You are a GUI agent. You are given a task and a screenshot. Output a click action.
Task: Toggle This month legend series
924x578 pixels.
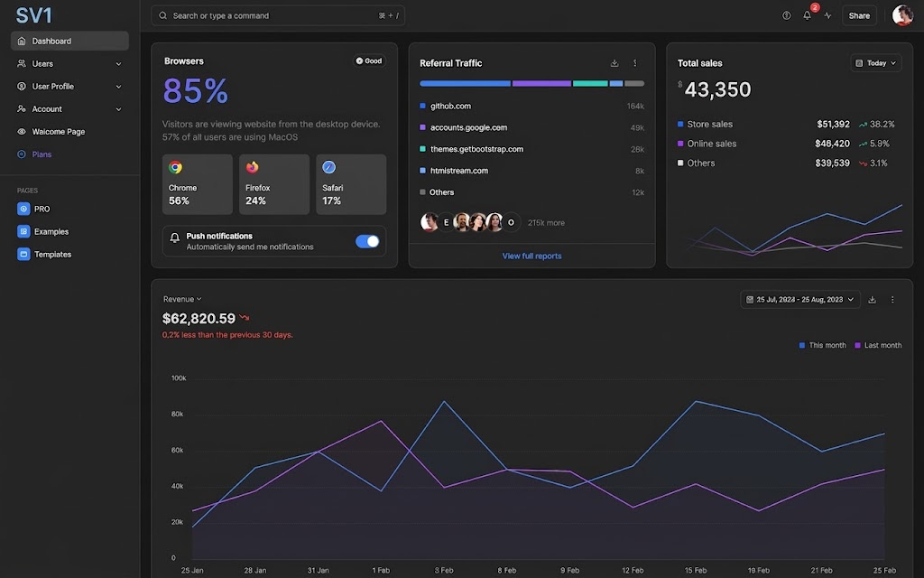[822, 345]
